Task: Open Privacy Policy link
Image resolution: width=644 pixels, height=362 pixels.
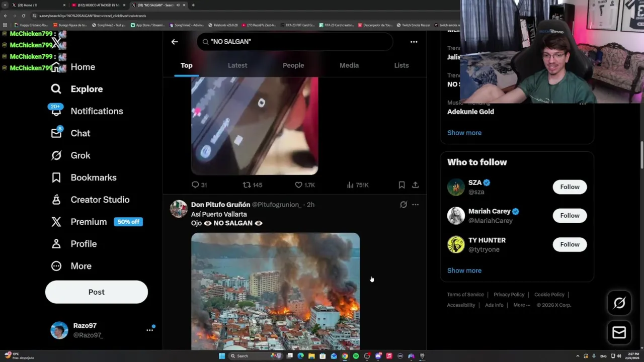Action: click(509, 295)
